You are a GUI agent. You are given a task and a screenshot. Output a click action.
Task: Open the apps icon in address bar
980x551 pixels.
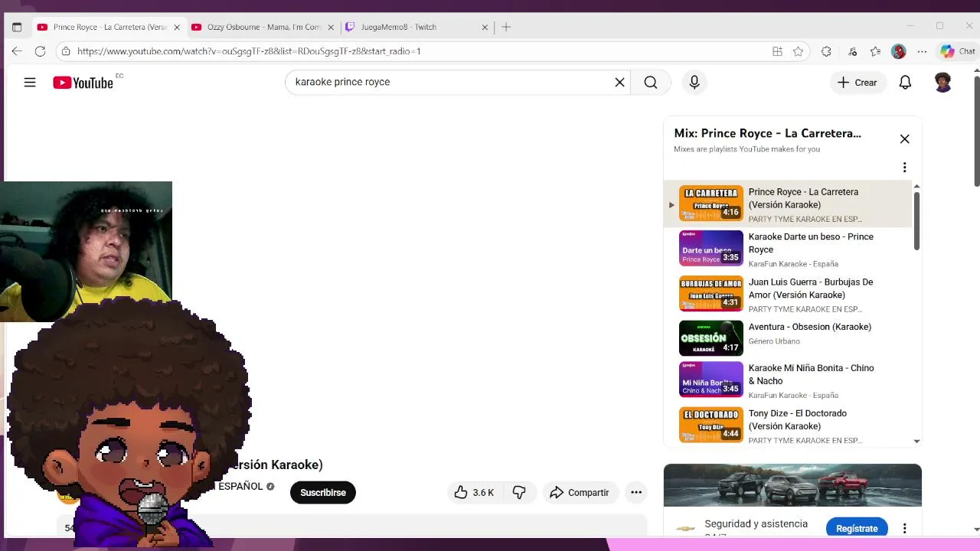click(777, 51)
